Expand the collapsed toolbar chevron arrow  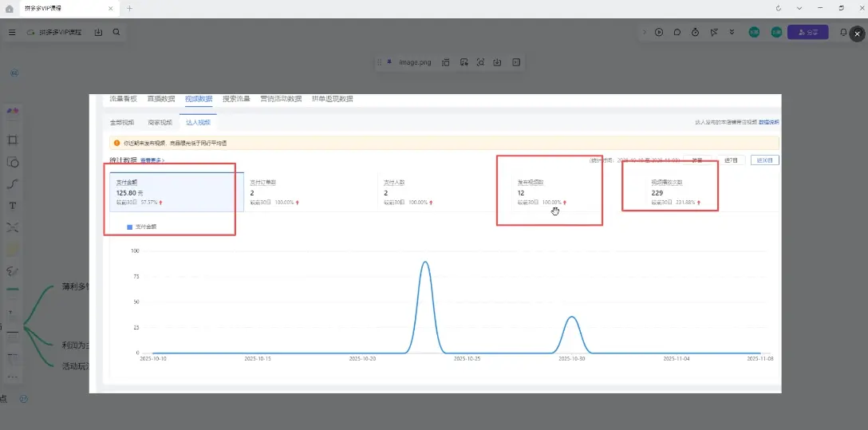point(644,33)
